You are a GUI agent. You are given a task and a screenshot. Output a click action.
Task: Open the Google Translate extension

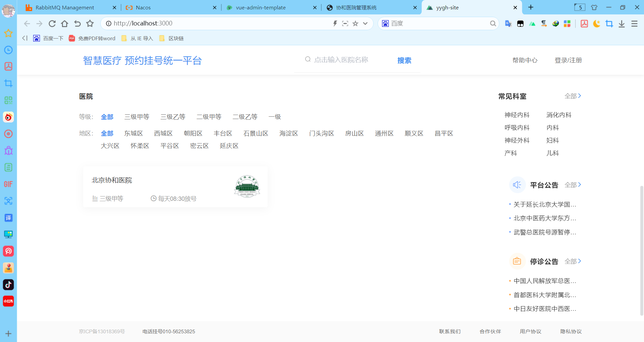pos(508,23)
